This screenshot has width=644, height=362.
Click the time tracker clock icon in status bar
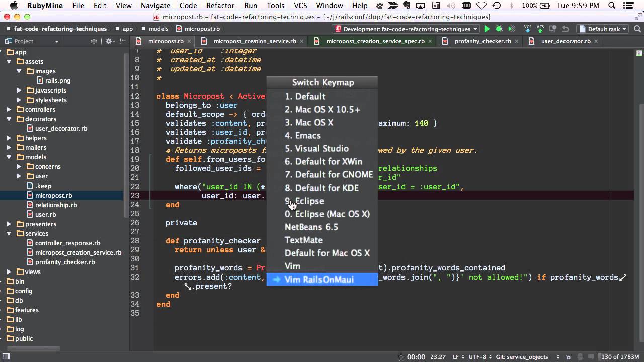point(401,357)
